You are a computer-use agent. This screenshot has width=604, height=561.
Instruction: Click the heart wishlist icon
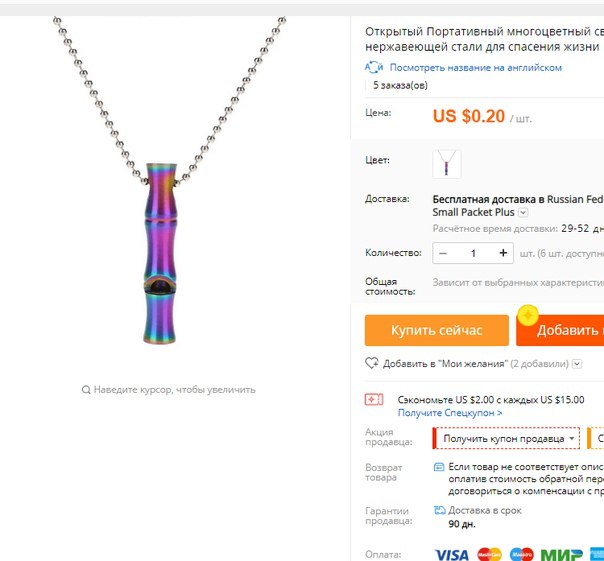pos(372,363)
